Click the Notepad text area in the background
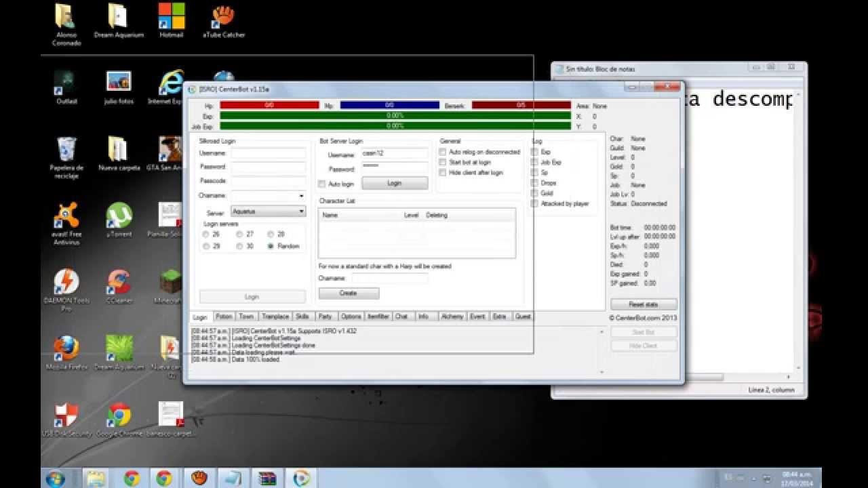868x488 pixels. pyautogui.click(x=738, y=229)
